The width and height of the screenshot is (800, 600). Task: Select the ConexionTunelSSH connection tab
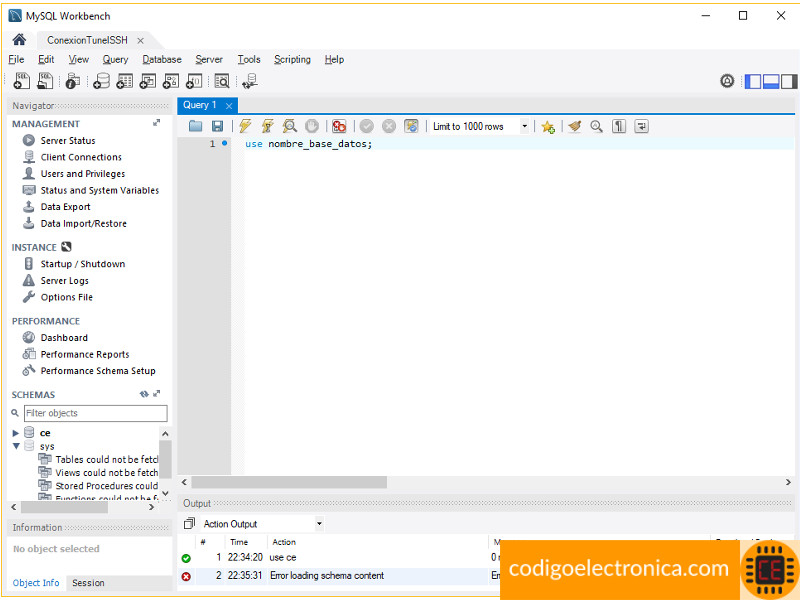pos(87,40)
